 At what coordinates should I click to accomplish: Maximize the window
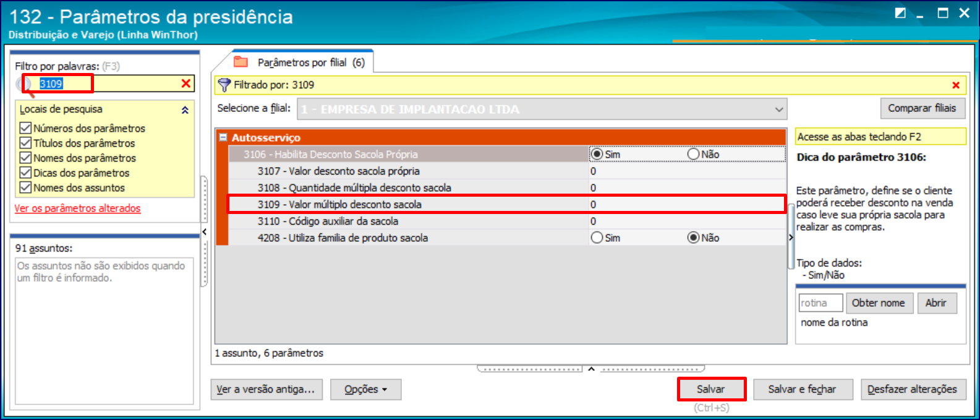(x=943, y=13)
